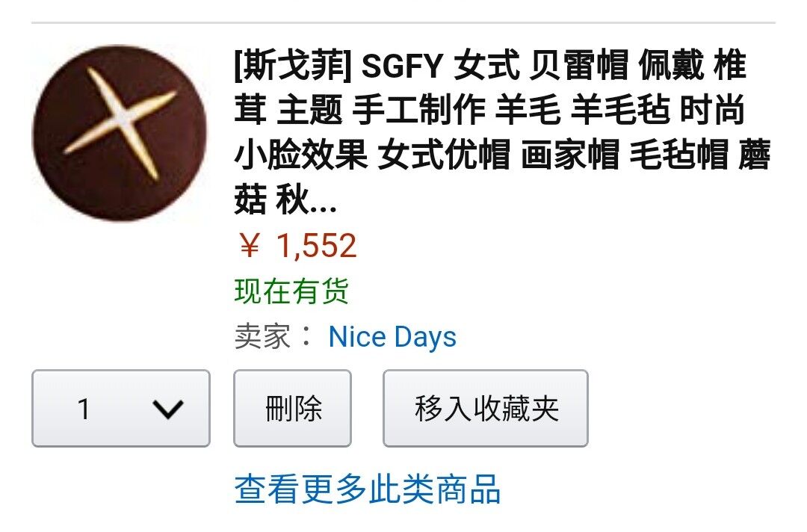The image size is (807, 532).
Task: Expand the quantity dropdown showing 1
Action: click(121, 408)
